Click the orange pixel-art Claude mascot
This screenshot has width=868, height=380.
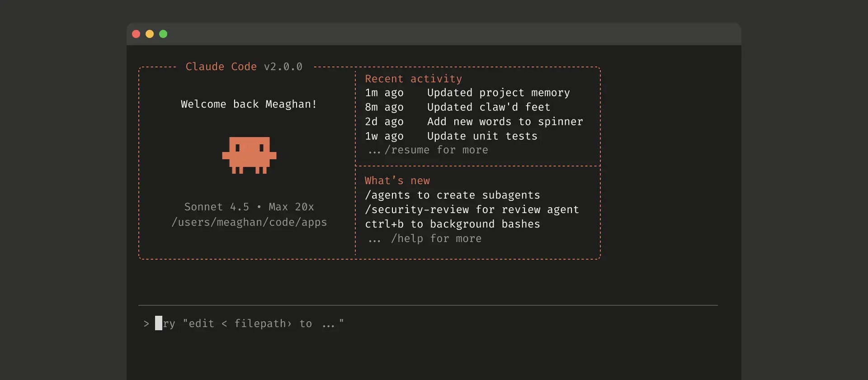(x=249, y=155)
